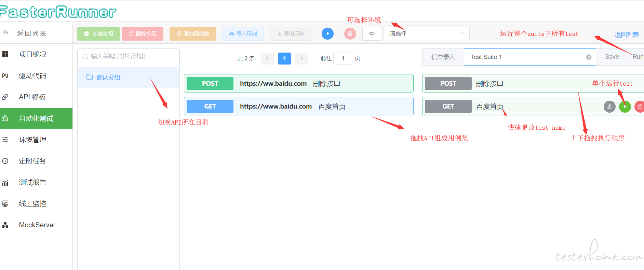Viewport: 644px width, 270px height.
Task: Click the 返回列表 link at top right
Action: click(626, 34)
